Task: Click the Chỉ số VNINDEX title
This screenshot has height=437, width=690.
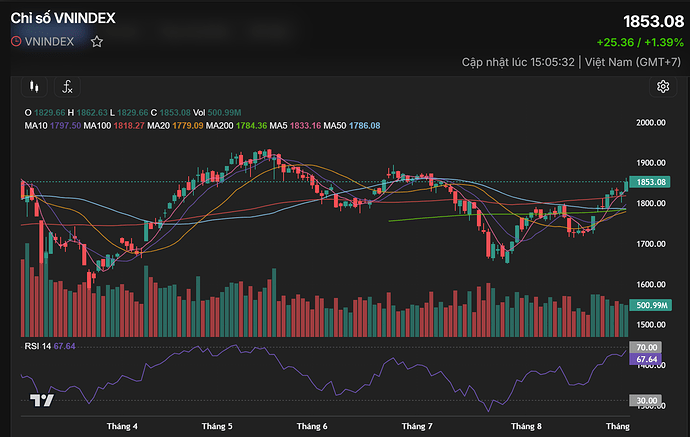Action: pos(63,18)
